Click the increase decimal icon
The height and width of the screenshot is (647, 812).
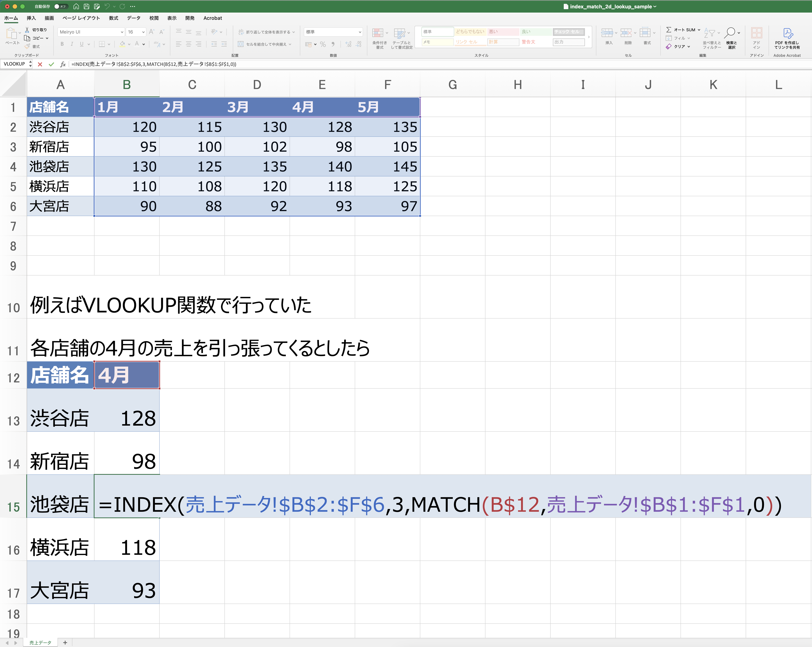(348, 44)
